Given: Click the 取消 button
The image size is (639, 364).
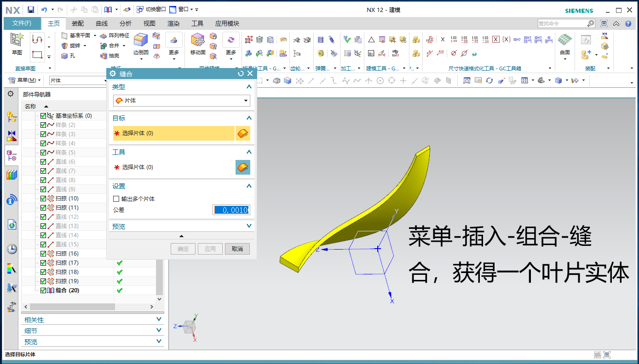Looking at the screenshot, I should click(x=237, y=249).
